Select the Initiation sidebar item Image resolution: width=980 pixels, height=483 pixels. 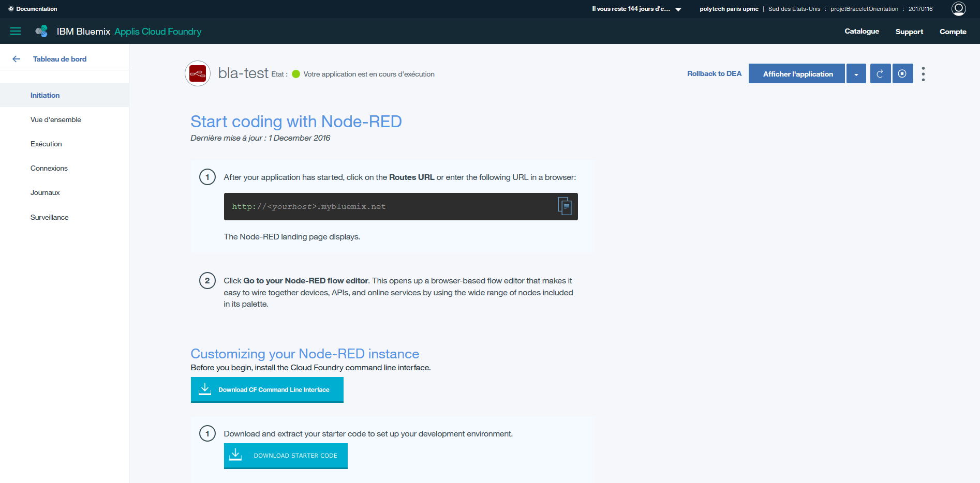pos(64,95)
